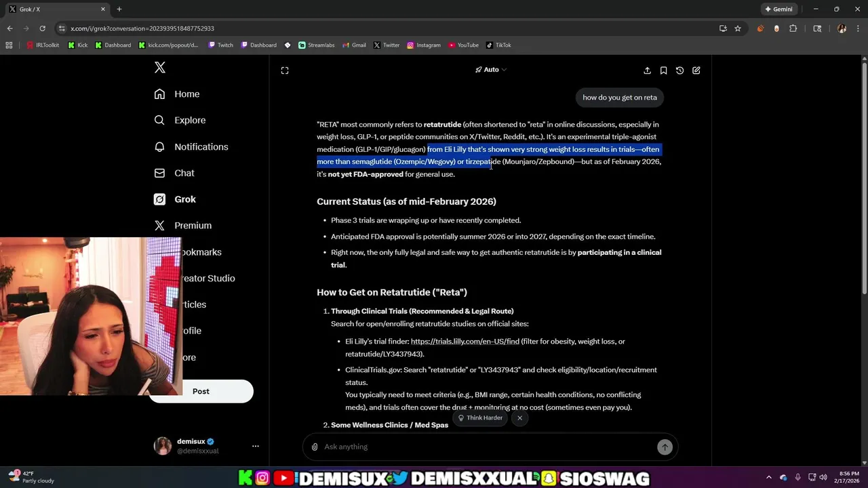This screenshot has height=488, width=868.
Task: Open the YouTube bookmark
Action: pyautogui.click(x=463, y=45)
